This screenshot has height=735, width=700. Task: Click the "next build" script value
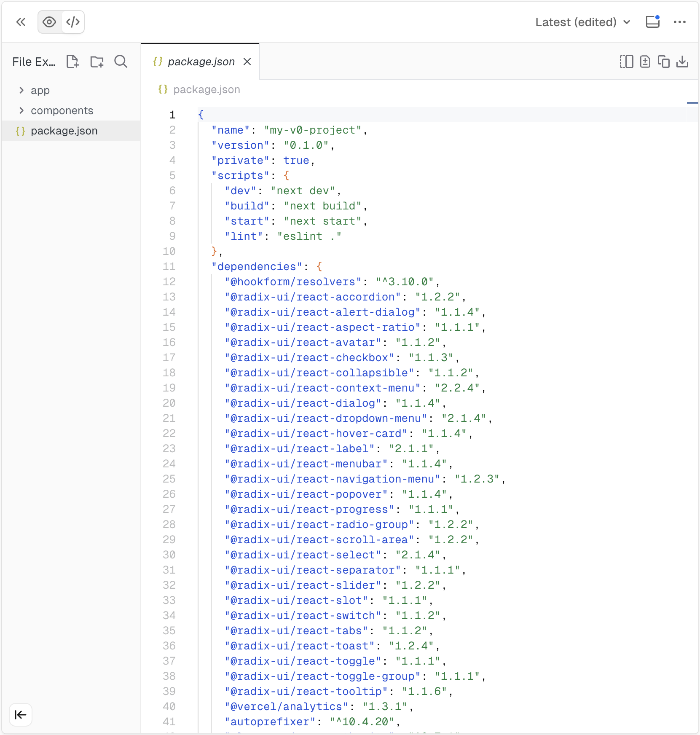[322, 206]
